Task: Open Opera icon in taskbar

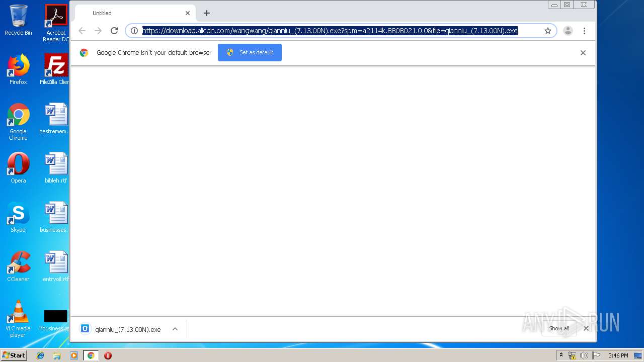Action: pyautogui.click(x=108, y=355)
